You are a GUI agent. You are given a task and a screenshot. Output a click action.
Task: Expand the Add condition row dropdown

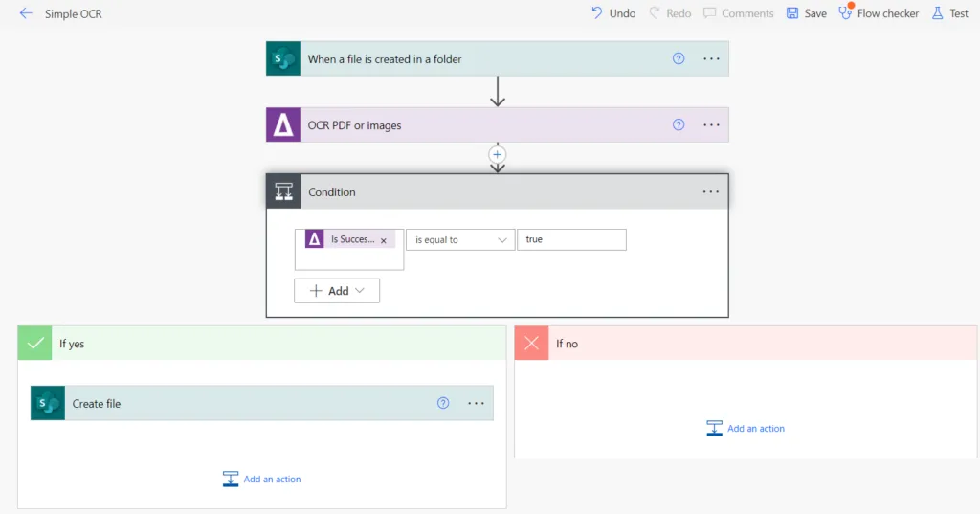(337, 291)
